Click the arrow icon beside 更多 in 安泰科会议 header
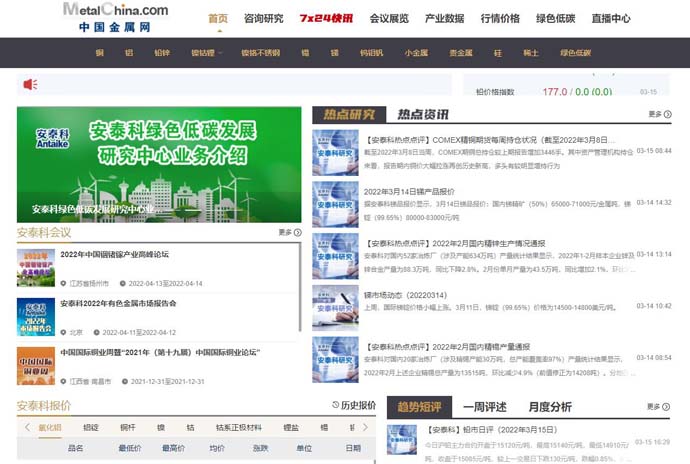Screen dimensions: 690x464 point(297,232)
